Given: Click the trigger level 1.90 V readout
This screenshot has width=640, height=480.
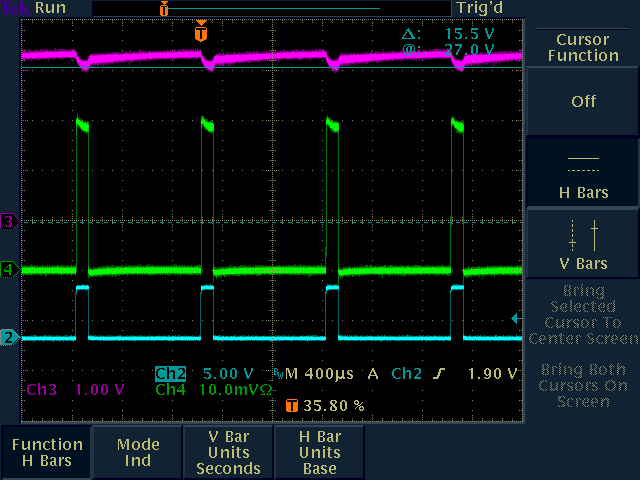Looking at the screenshot, I should (492, 373).
